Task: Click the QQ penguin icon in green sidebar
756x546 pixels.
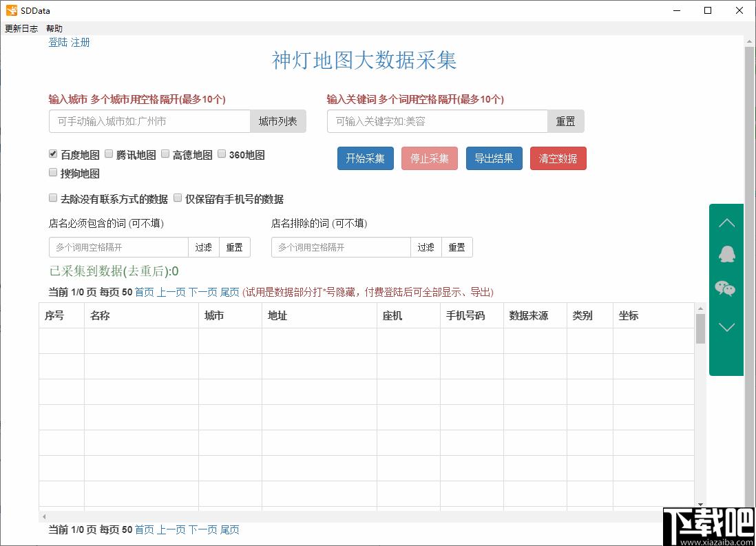Action: (726, 253)
